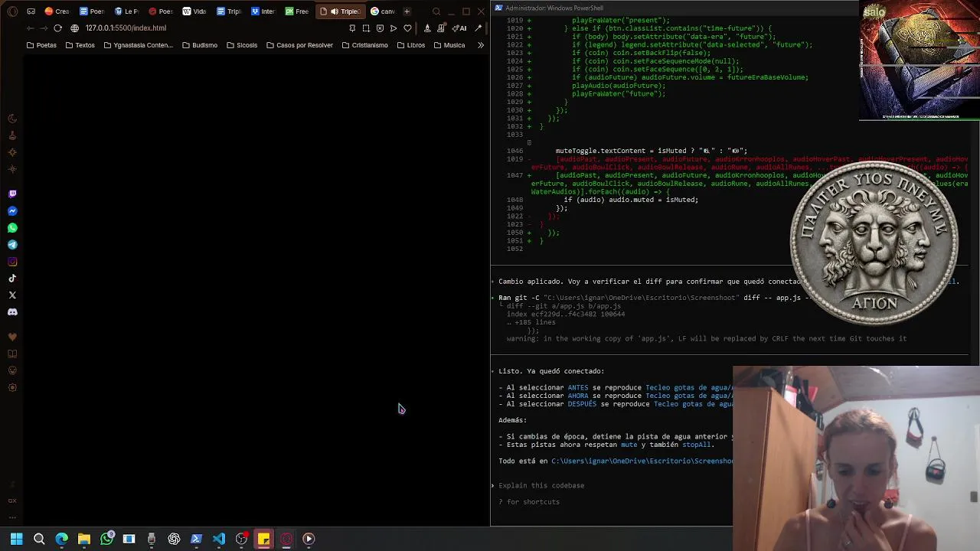Click the book icon in browser sidebar
The image size is (980, 551).
(12, 354)
